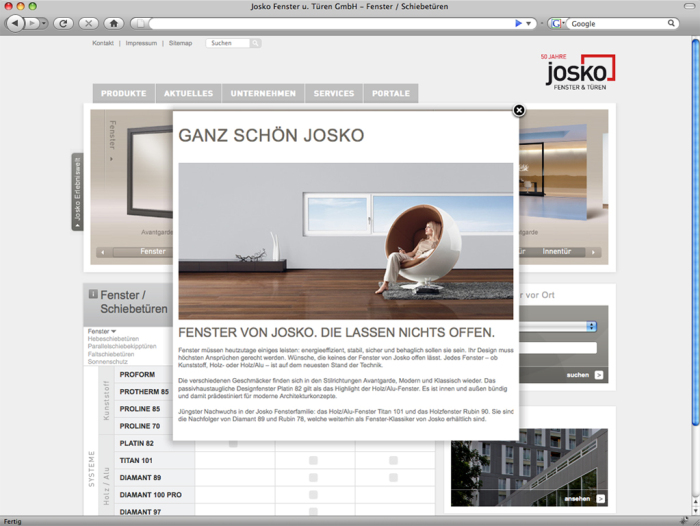The image size is (700, 526).
Task: Select the PROTHERM 85 system row
Action: point(144,392)
